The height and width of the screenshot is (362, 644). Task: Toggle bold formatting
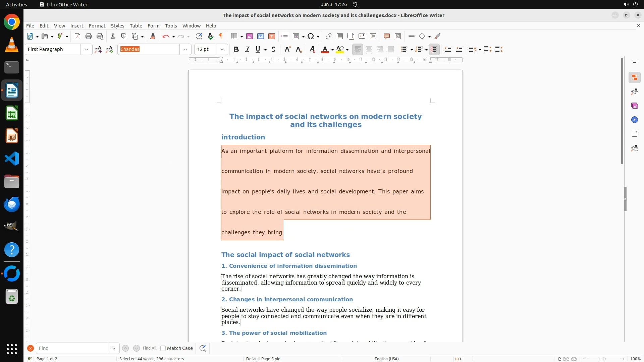pyautogui.click(x=236, y=49)
